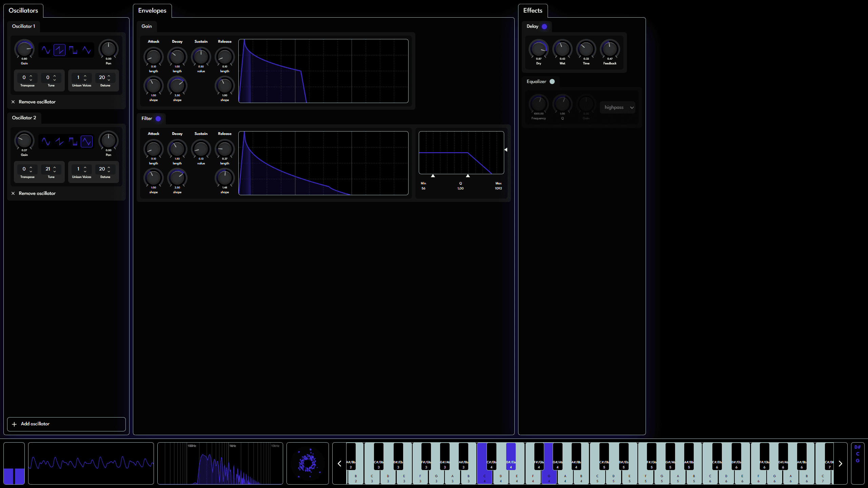Increase Oscillator 1 Transpose with up arrow
Image resolution: width=868 pixels, height=488 pixels.
coord(31,76)
